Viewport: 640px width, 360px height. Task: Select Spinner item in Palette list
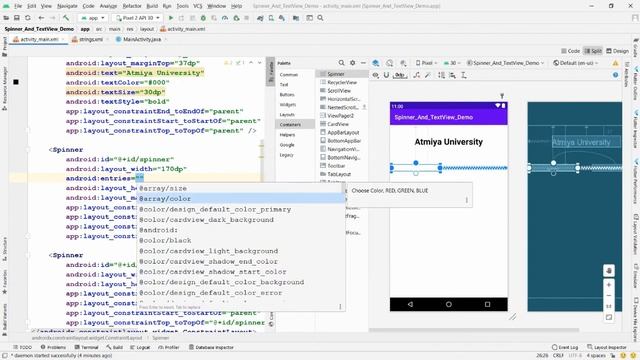[343, 74]
